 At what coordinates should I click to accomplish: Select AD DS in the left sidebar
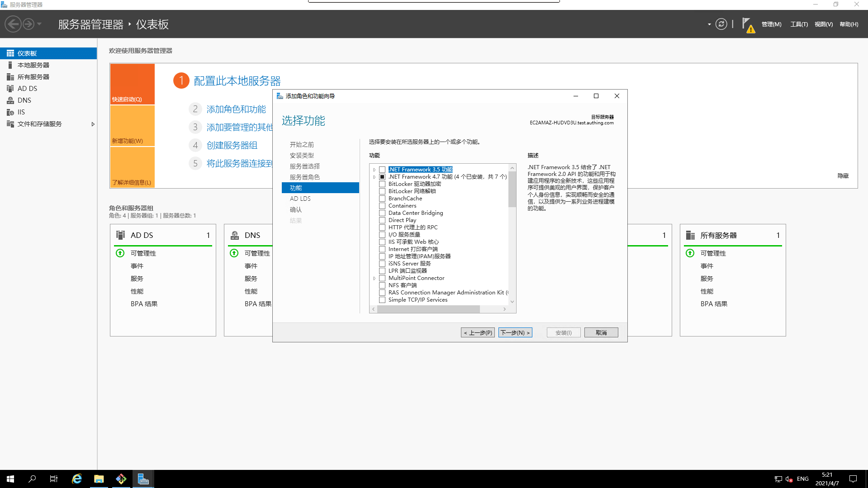(27, 88)
